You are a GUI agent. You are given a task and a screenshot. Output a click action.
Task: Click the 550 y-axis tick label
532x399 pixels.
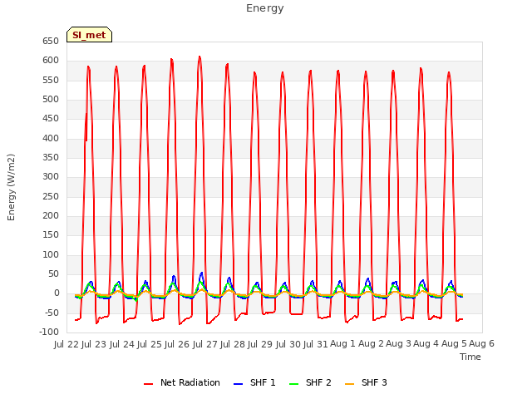click(51, 81)
